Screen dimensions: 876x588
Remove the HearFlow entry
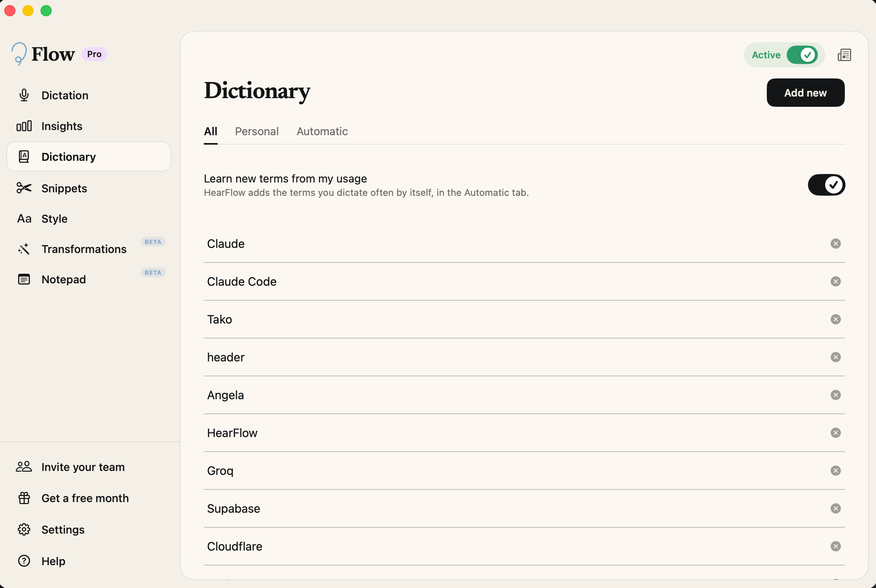pyautogui.click(x=836, y=433)
